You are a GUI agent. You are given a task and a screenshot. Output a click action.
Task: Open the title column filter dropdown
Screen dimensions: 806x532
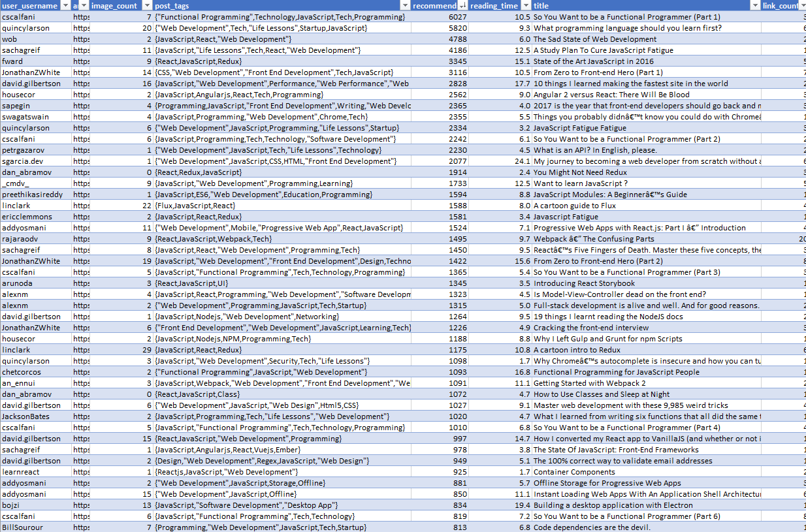[x=755, y=6]
